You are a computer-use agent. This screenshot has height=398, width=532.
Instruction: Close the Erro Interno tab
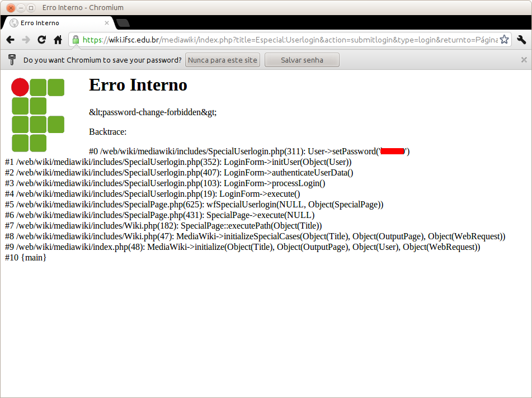point(107,23)
